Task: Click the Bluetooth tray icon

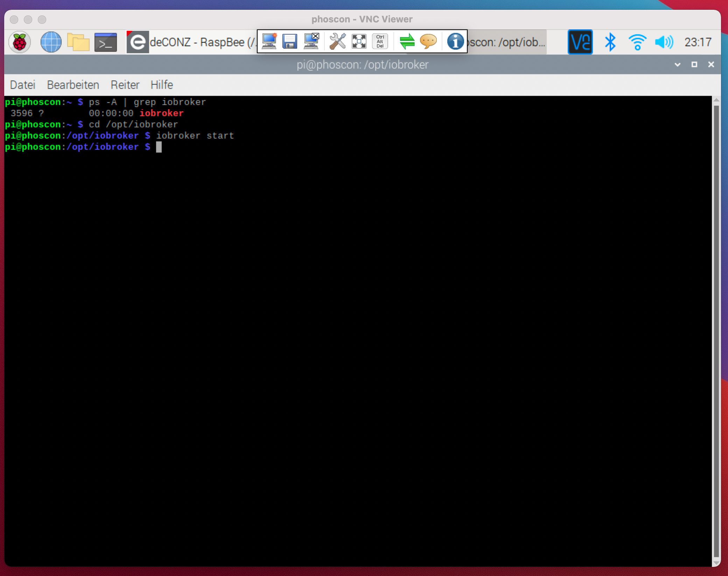Action: [x=610, y=42]
